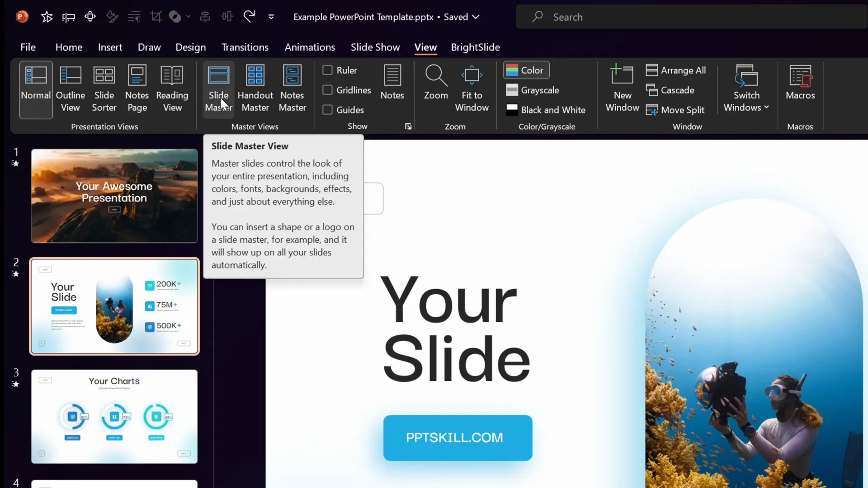
Task: Click the PowerPoint app icon
Action: click(22, 17)
